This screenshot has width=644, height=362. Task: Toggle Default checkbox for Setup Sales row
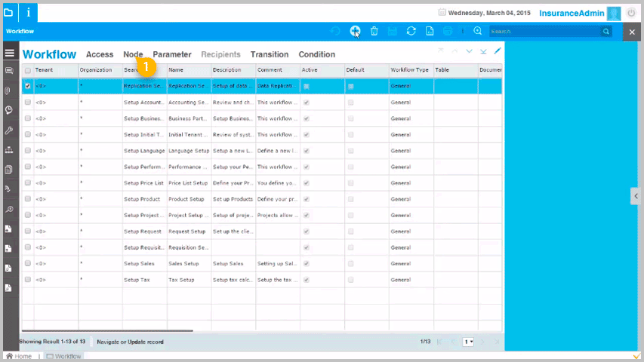[351, 264]
